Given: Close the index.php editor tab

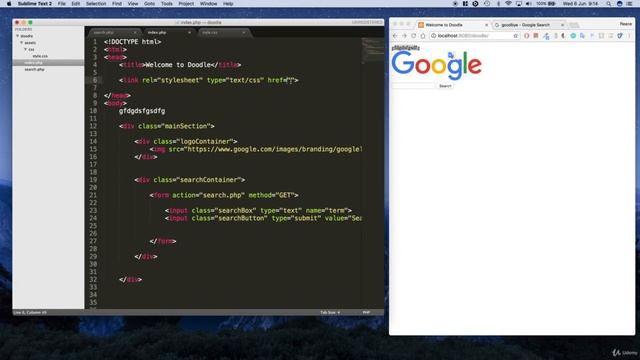Looking at the screenshot, I should tap(189, 33).
